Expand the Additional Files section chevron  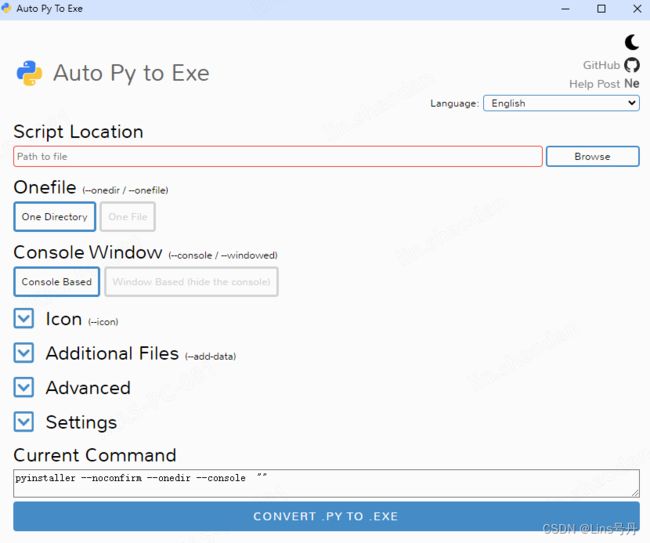click(24, 353)
